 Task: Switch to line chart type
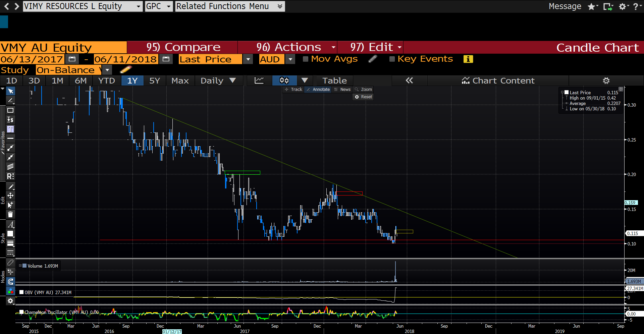tap(259, 80)
